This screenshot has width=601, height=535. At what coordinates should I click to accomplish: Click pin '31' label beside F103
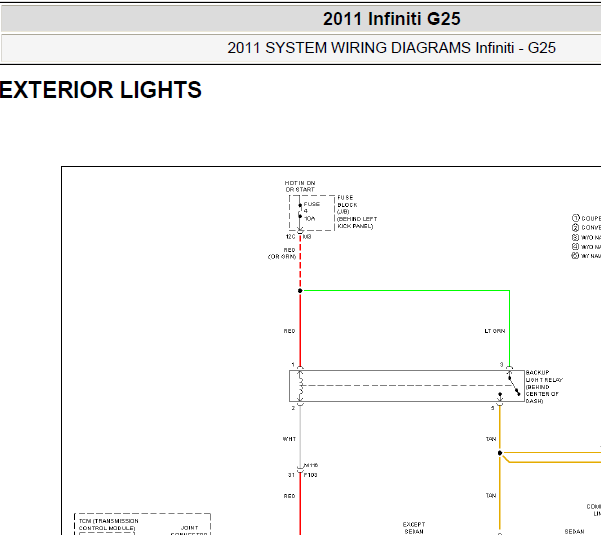pyautogui.click(x=291, y=475)
